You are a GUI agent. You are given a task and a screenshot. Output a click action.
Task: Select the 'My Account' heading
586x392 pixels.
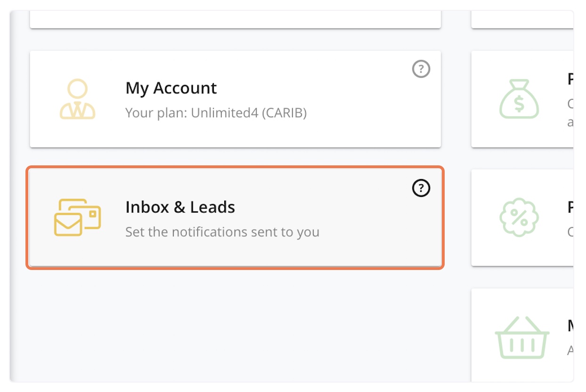point(171,88)
